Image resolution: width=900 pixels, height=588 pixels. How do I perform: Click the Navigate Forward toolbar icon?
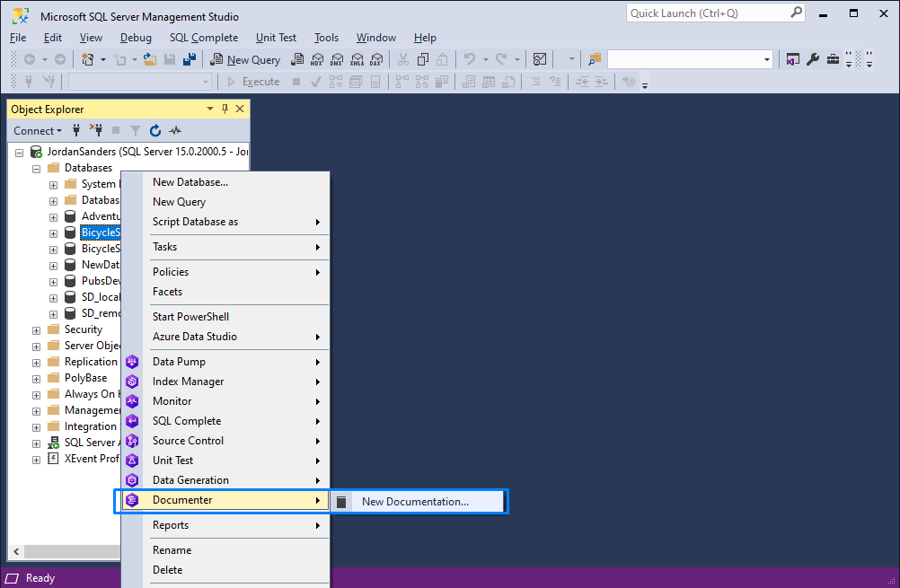[x=59, y=59]
